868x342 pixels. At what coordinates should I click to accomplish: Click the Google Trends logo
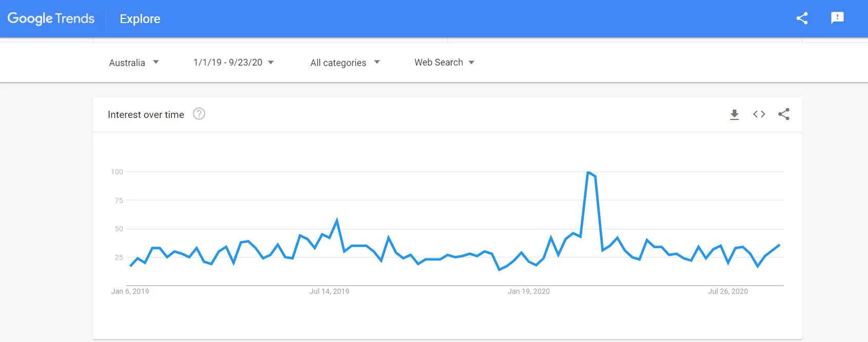(x=50, y=18)
